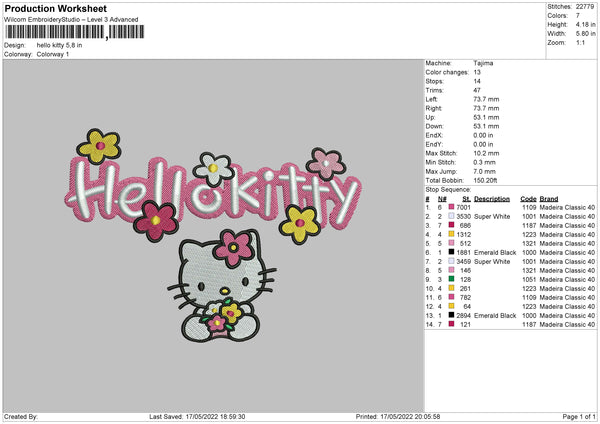Screen dimensions: 600x424
Task: Click the underlined 'St.' column header
Action: [466, 199]
